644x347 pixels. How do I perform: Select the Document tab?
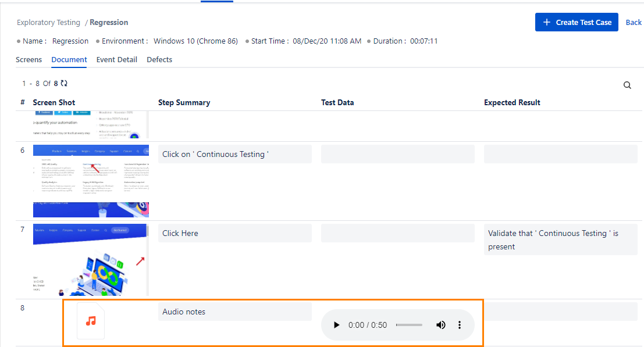(69, 59)
